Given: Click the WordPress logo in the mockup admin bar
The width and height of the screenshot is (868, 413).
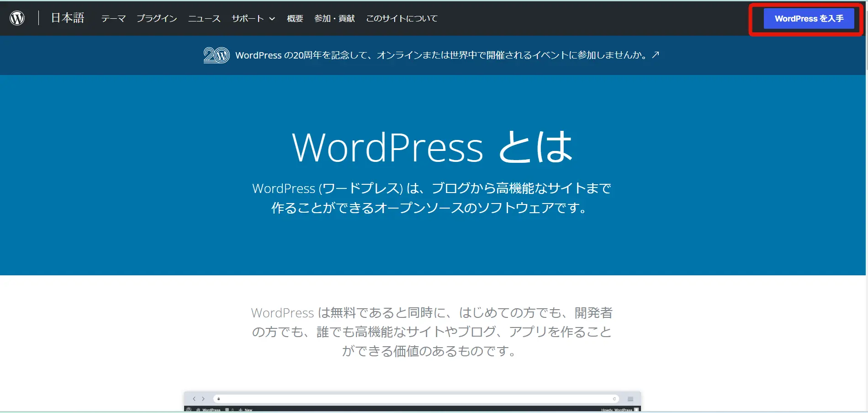Looking at the screenshot, I should point(189,410).
